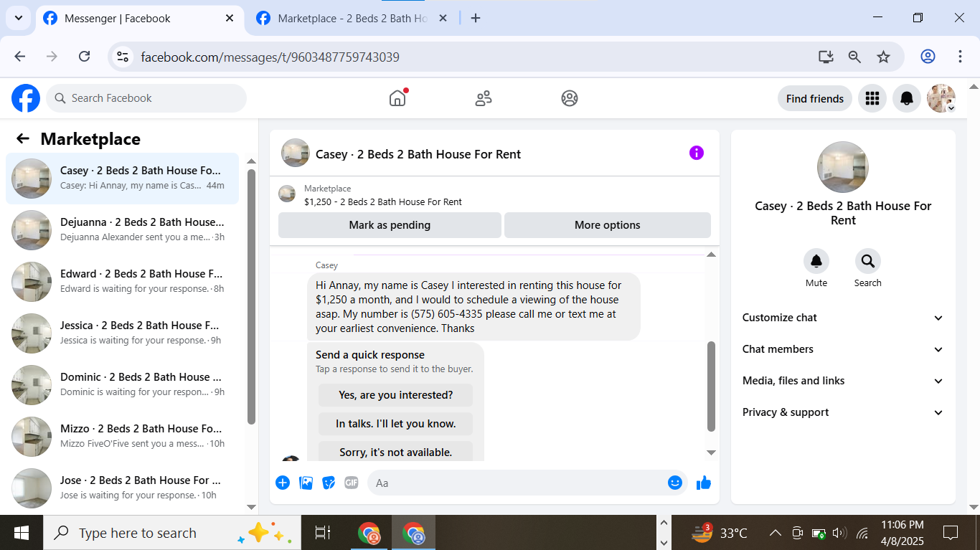Open the Dejuanna conversation
980x550 pixels.
[123, 229]
